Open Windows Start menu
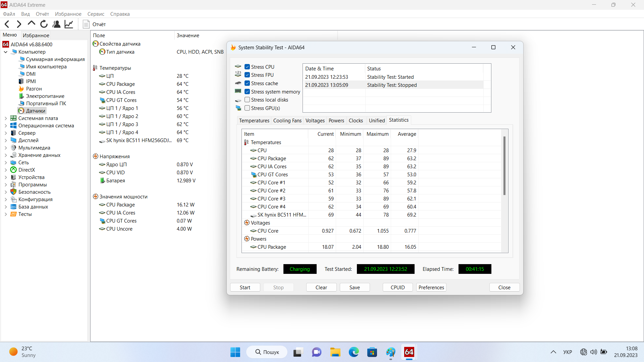This screenshot has height=362, width=644. coord(235,352)
